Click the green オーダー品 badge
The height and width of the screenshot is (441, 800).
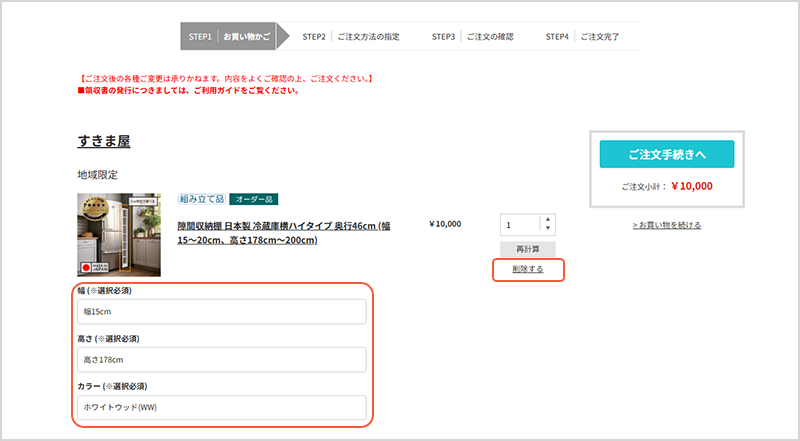254,199
